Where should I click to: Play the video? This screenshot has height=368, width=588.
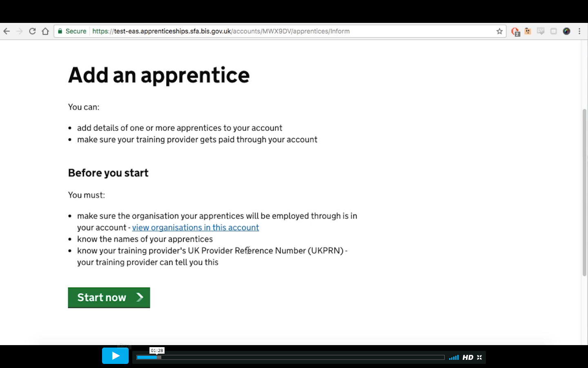pos(116,356)
